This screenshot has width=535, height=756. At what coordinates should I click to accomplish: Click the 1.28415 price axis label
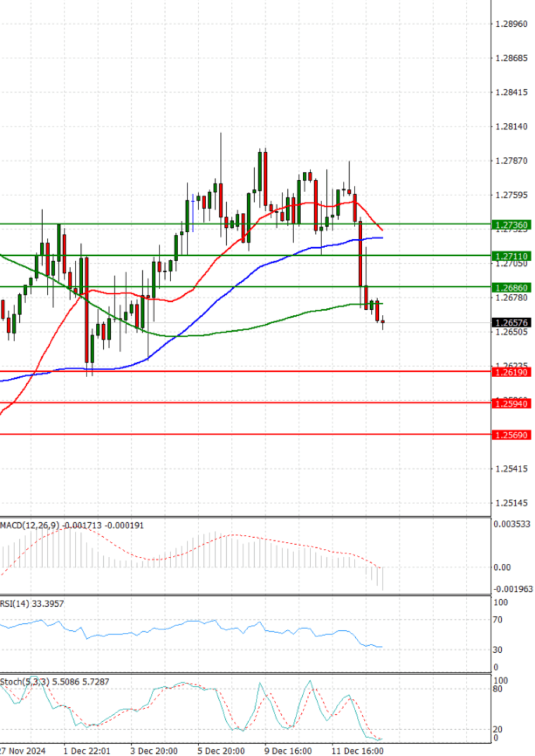pos(511,93)
